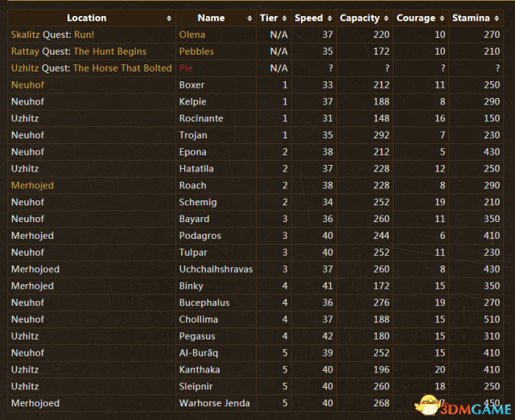The image size is (515, 420).
Task: Open the Uzhitz link in quest row
Action: (x=25, y=68)
